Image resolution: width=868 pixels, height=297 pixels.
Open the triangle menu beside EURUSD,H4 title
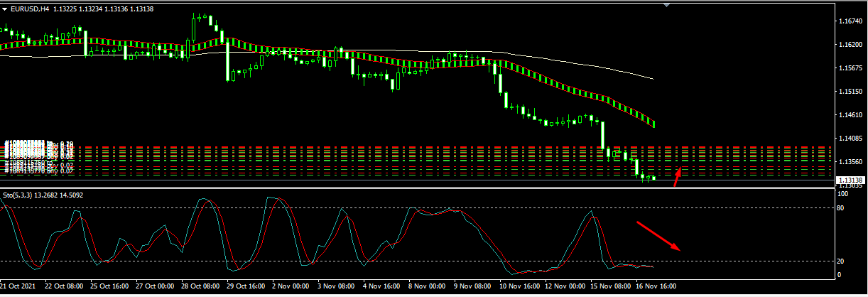click(x=6, y=9)
